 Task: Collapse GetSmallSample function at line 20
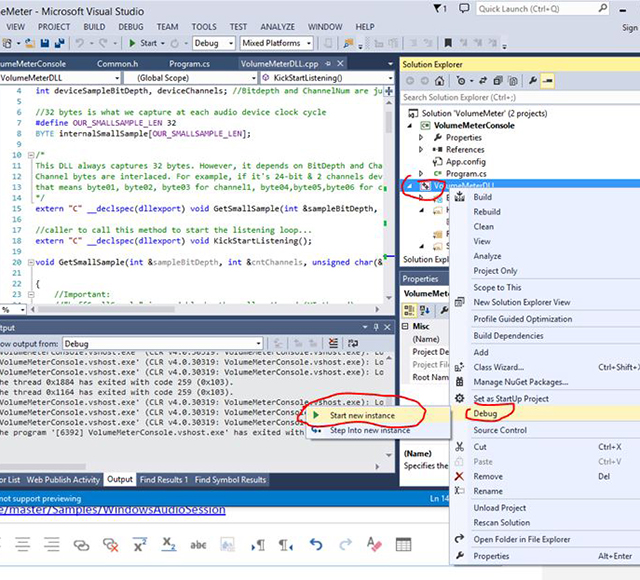click(x=31, y=262)
